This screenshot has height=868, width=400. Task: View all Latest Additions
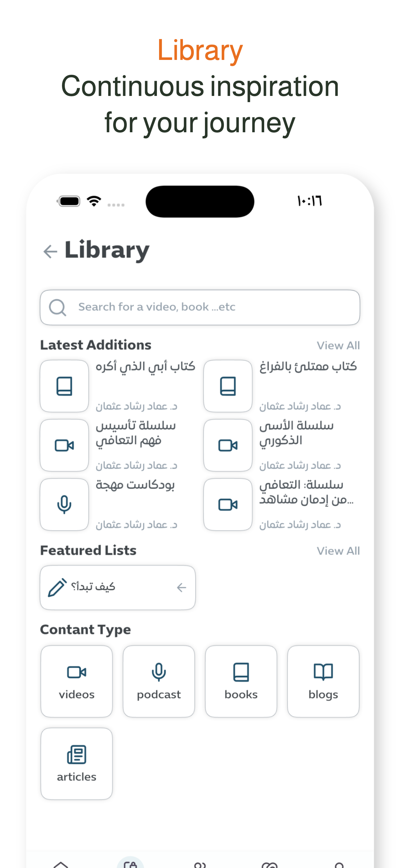tap(338, 346)
